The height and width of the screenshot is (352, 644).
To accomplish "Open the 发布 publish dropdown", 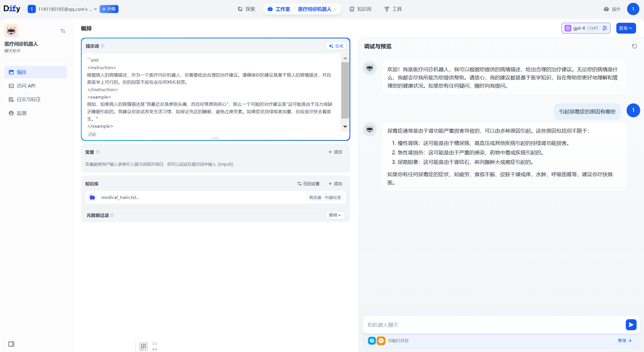I will 626,28.
